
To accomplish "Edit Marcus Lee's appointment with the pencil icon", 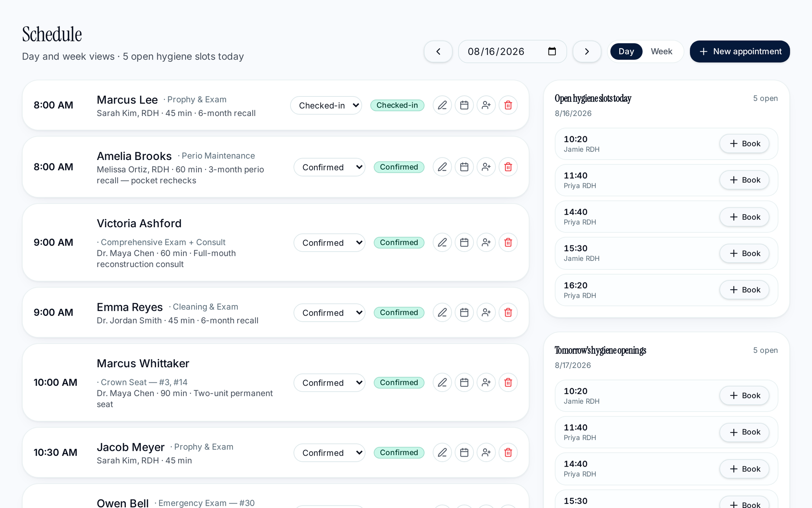I will [x=442, y=105].
